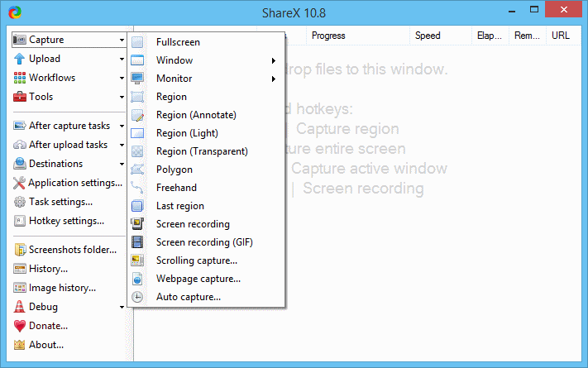Click the Workflows grid icon
This screenshot has width=588, height=368.
click(20, 78)
